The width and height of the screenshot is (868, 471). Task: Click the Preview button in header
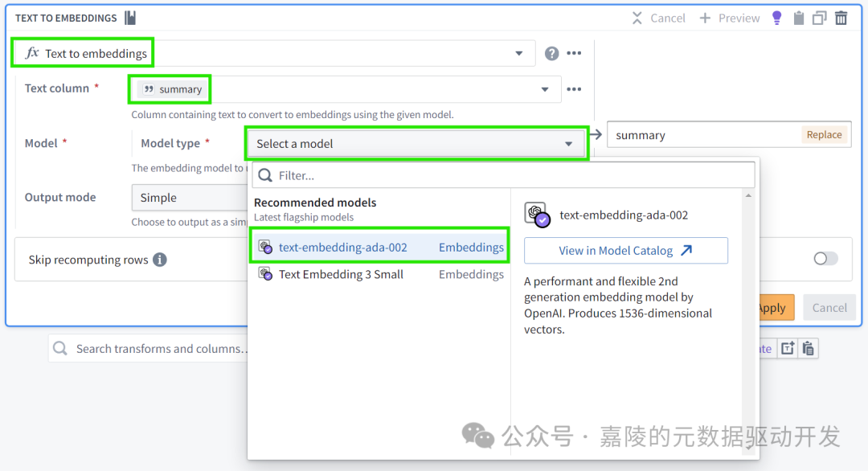pos(730,18)
